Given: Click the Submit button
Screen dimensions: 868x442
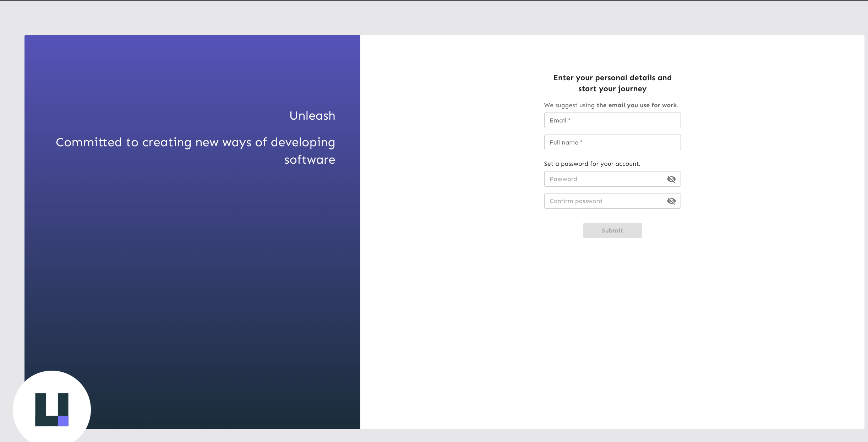Looking at the screenshot, I should tap(612, 230).
